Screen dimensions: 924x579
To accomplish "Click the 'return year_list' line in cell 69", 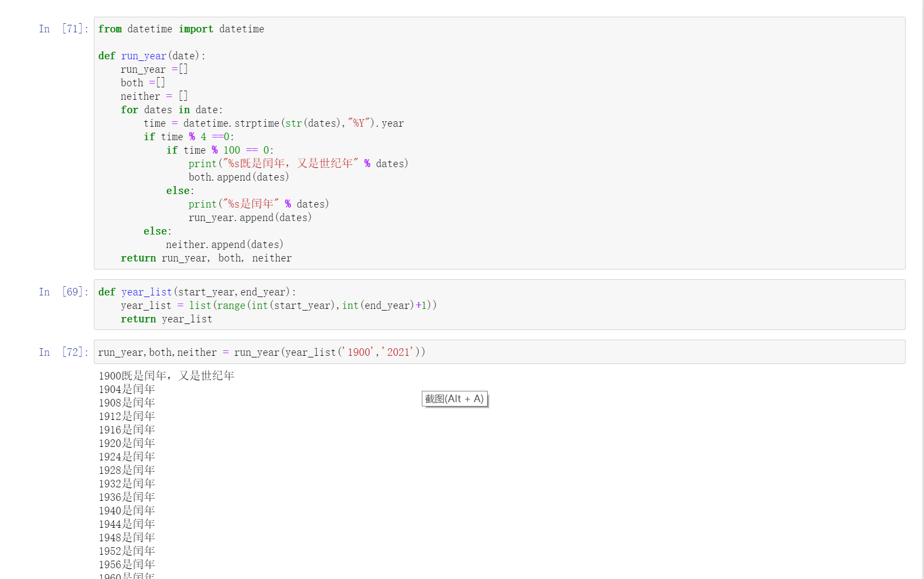I will [166, 319].
